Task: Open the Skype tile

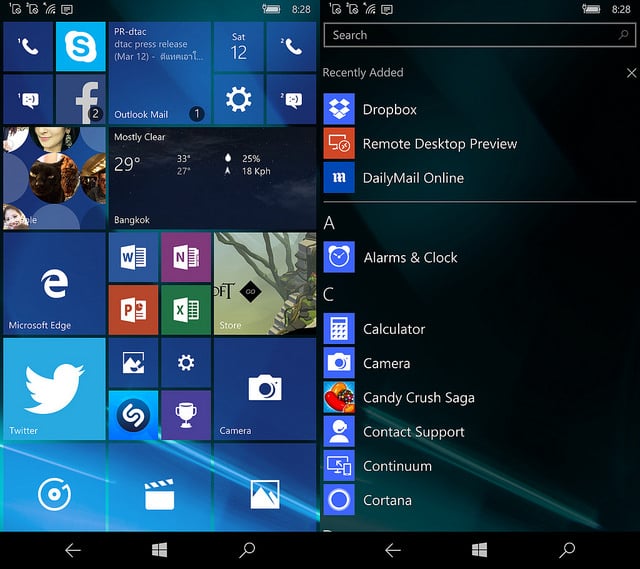Action: pyautogui.click(x=80, y=47)
